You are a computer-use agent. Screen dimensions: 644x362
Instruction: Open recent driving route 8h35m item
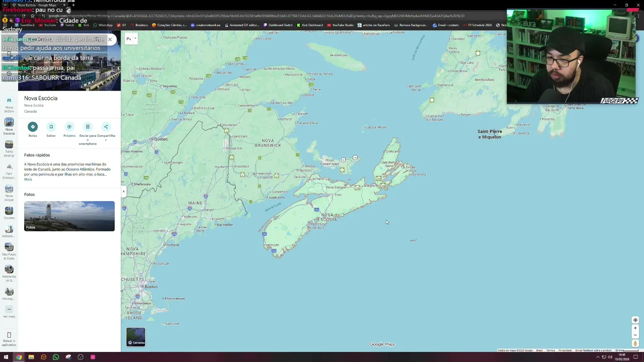point(9,104)
